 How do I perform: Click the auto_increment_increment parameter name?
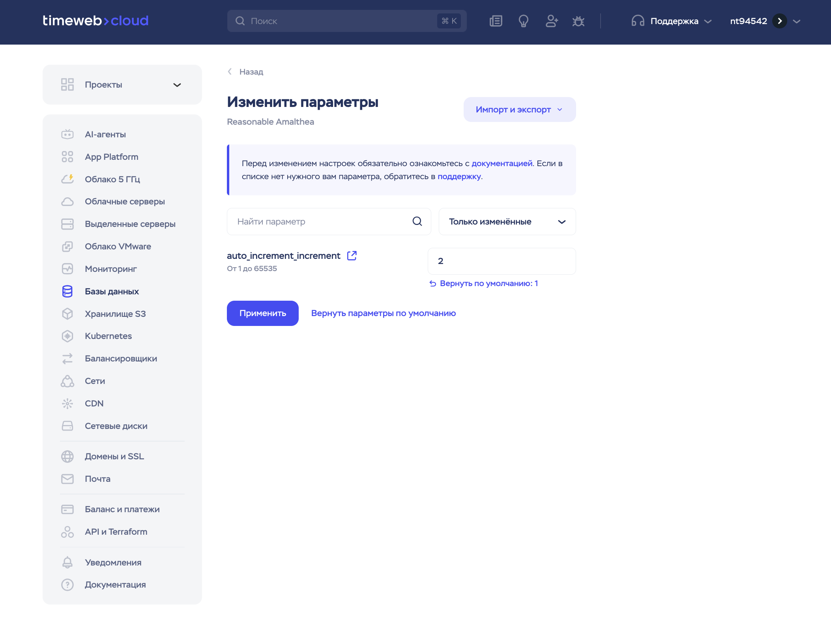click(x=284, y=256)
